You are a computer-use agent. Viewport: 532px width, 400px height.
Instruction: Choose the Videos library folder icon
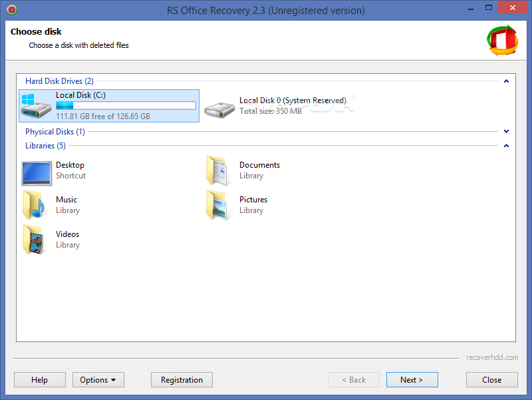[x=34, y=240]
